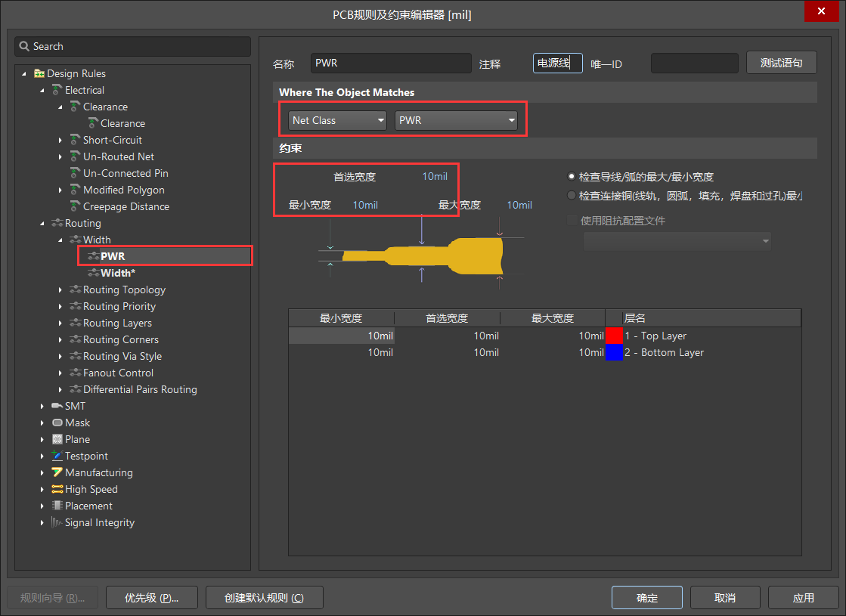This screenshot has height=616, width=846.
Task: Collapse the Electrical tree node
Action: (x=42, y=90)
